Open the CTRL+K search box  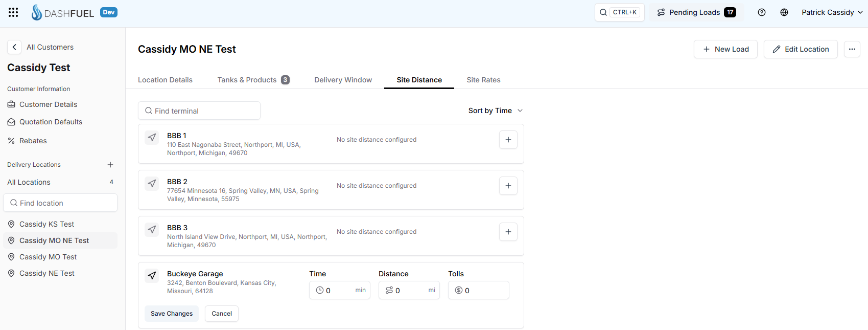(x=619, y=12)
